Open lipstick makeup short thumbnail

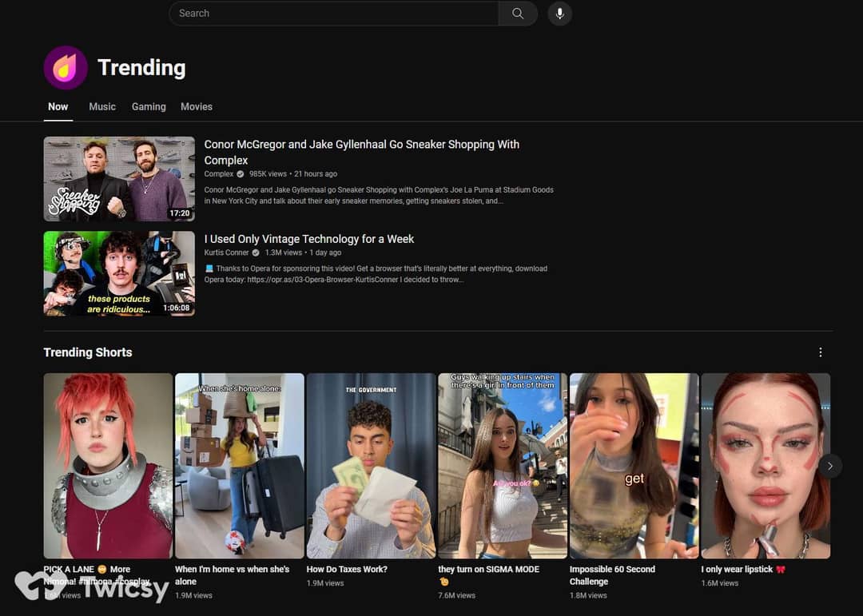click(x=766, y=466)
